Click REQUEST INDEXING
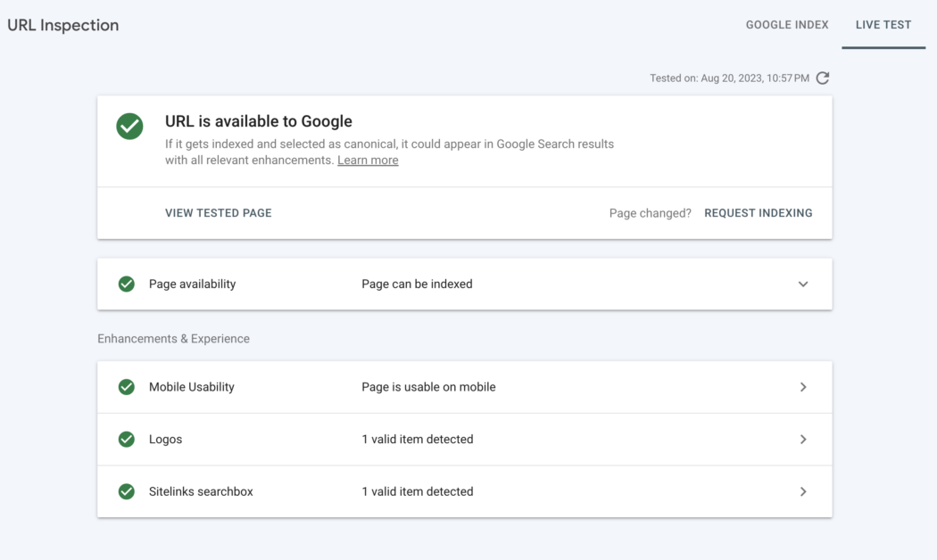Screen dimensions: 937x560 tap(759, 213)
